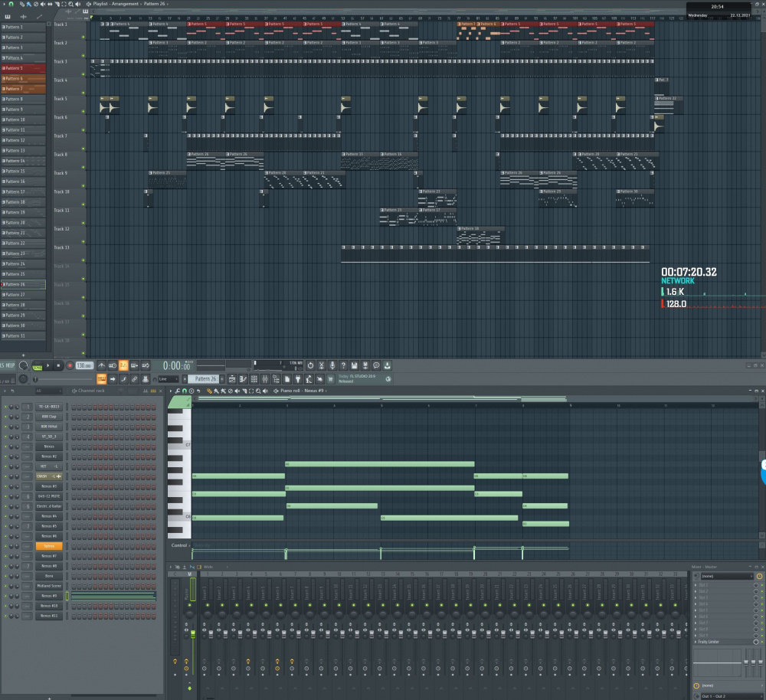Toggle green mute light of Nexus #9 channel

point(5,596)
